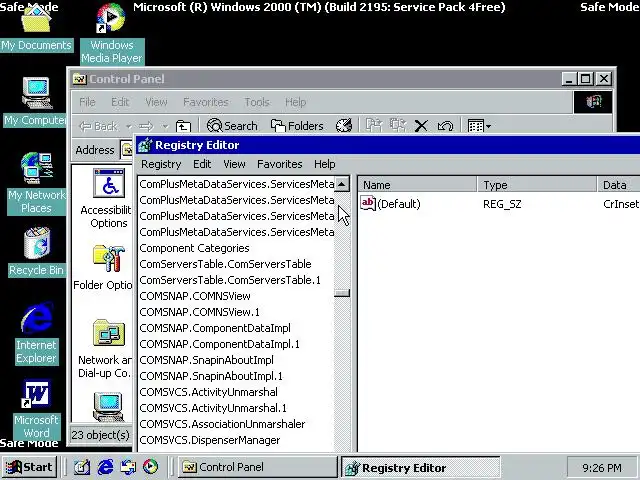Click the REG_SZ type cell

tap(502, 204)
